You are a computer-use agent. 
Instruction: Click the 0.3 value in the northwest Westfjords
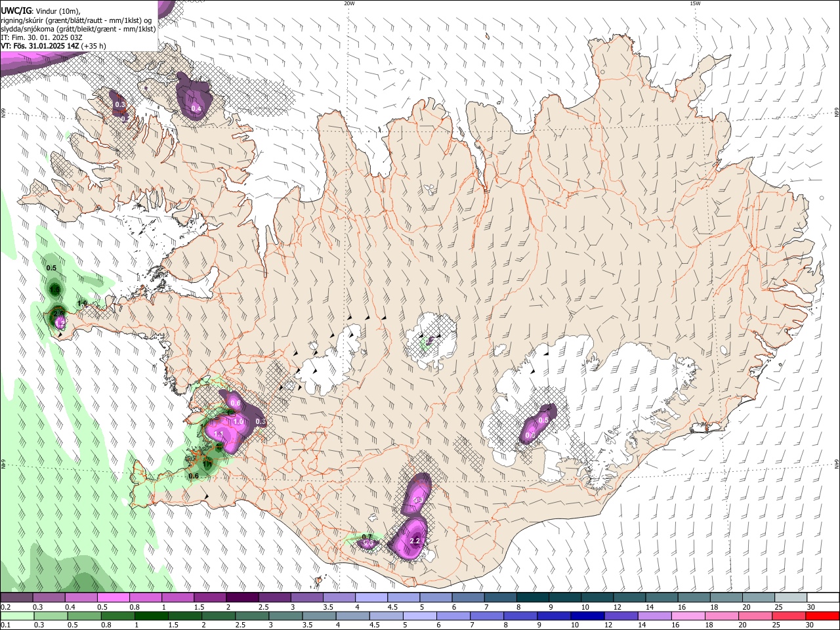[120, 104]
